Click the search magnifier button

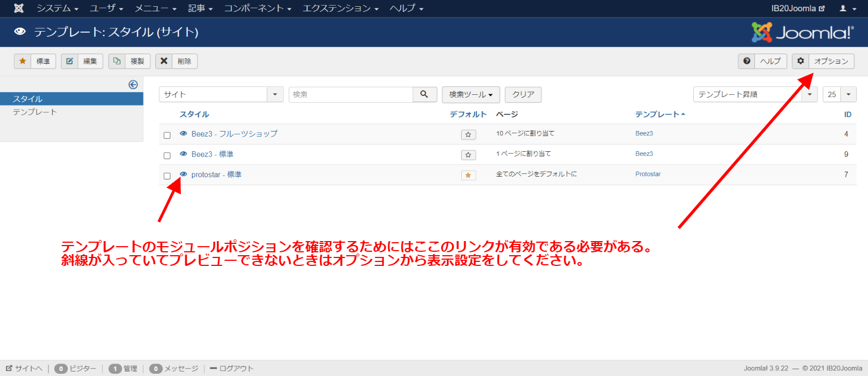(425, 94)
